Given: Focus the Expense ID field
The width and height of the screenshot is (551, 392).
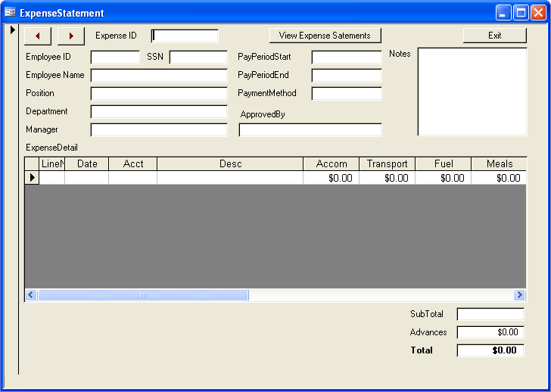Looking at the screenshot, I should (x=185, y=36).
